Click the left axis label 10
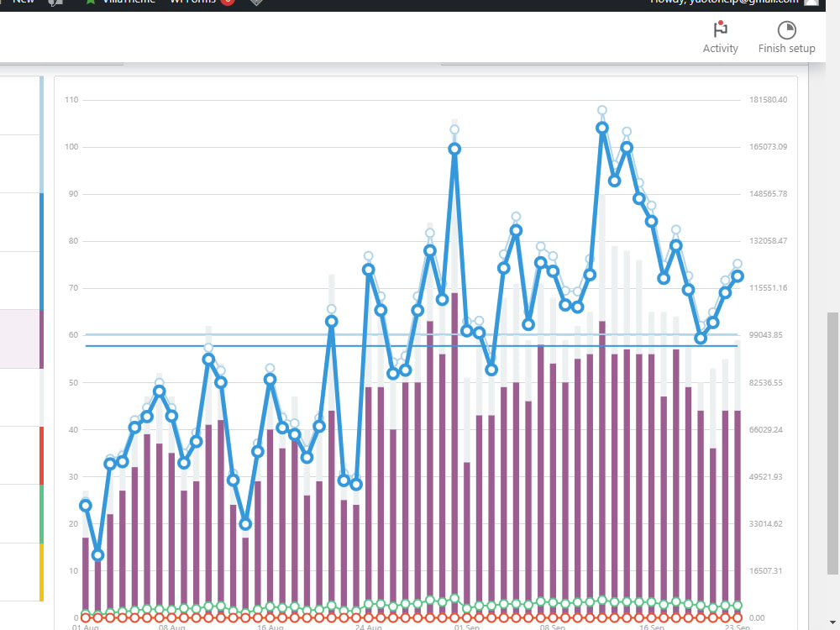The width and height of the screenshot is (840, 630). coord(73,571)
